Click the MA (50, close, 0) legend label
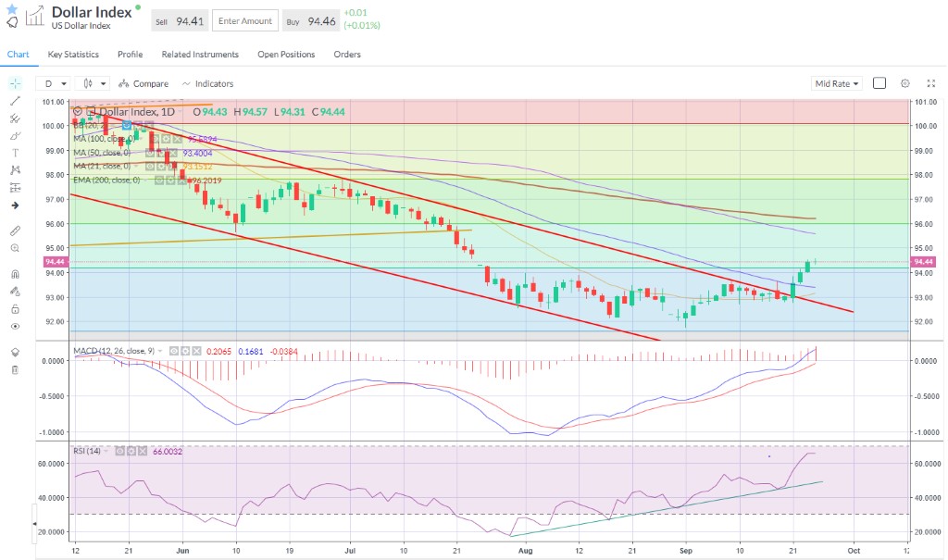This screenshot has width=948, height=560. (102, 153)
